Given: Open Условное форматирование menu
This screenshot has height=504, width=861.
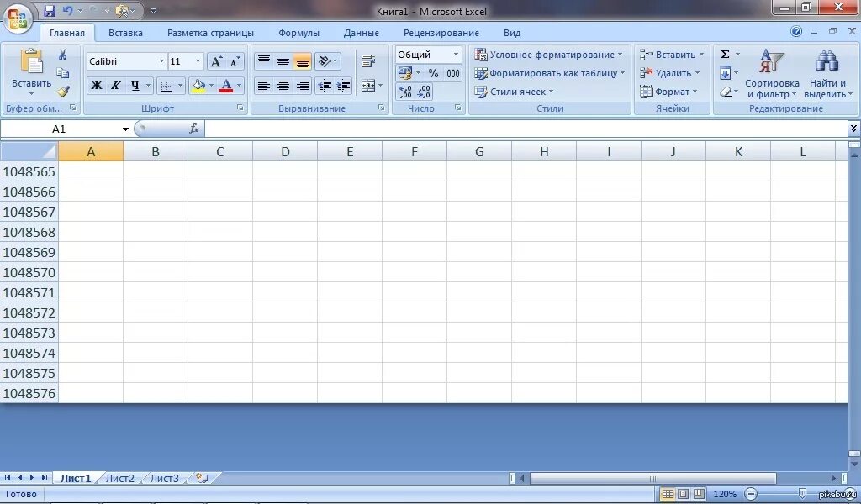Looking at the screenshot, I should click(548, 55).
